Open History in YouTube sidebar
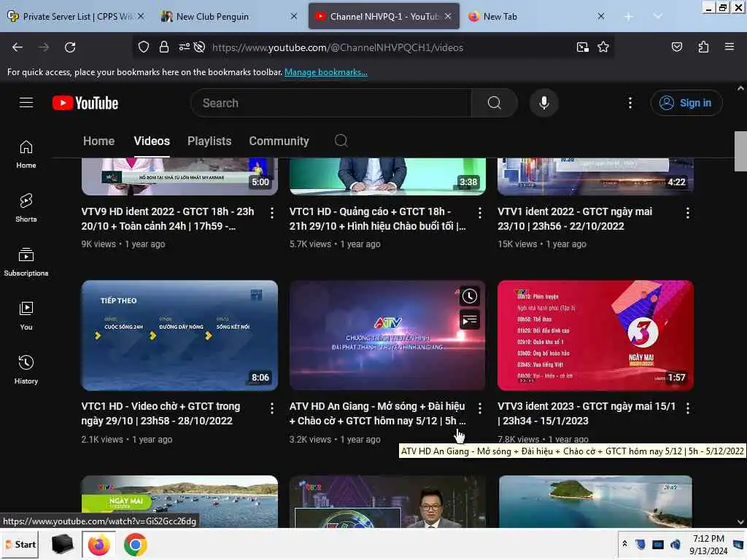 pos(26,370)
